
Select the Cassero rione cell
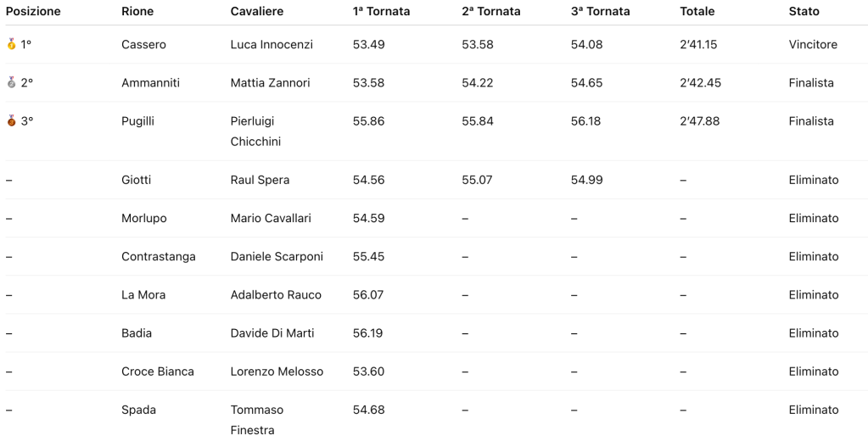[x=143, y=44]
